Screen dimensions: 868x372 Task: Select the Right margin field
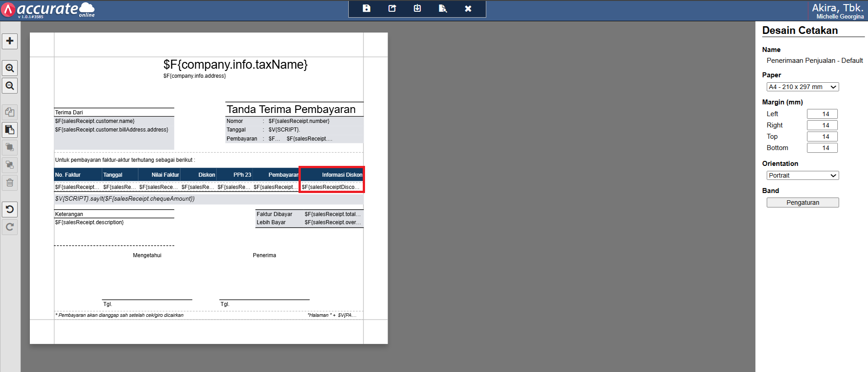click(822, 125)
